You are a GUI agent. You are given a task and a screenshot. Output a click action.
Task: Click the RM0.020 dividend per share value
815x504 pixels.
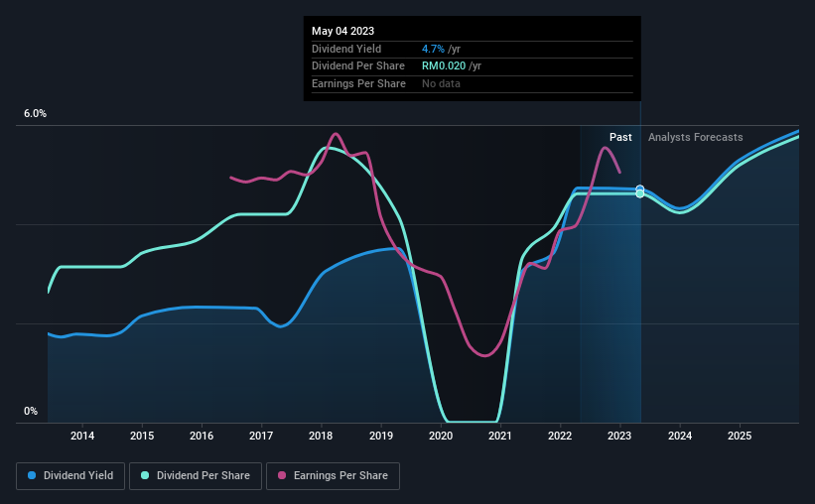tap(444, 66)
